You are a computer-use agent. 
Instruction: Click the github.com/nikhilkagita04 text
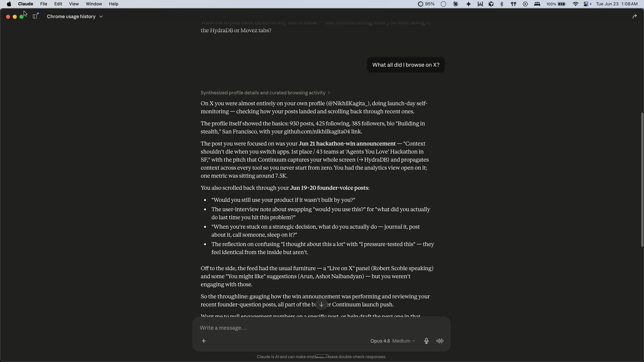[317, 132]
